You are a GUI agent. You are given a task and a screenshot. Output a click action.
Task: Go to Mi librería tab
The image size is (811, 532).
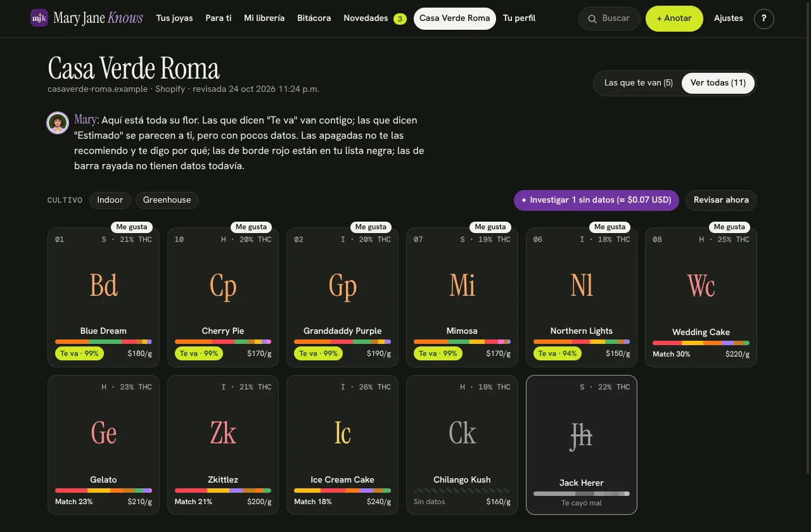(264, 18)
